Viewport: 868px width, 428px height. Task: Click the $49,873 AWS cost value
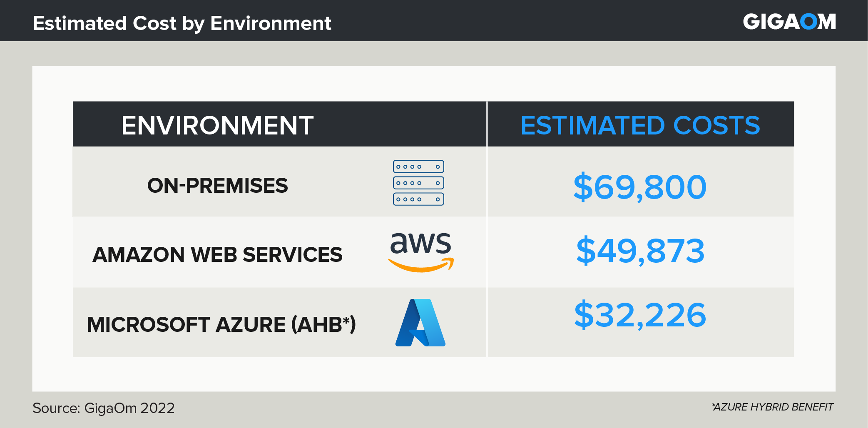click(640, 251)
